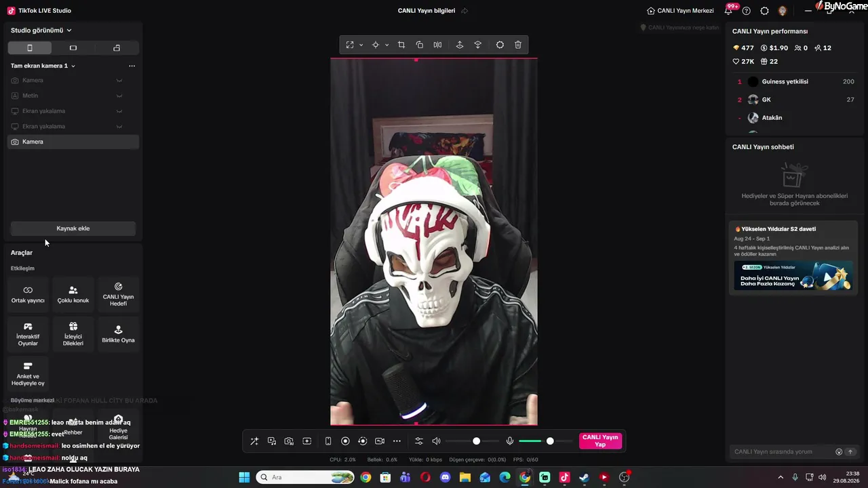
Task: Open the bottom toolbar's three-dot more menu
Action: tap(397, 441)
